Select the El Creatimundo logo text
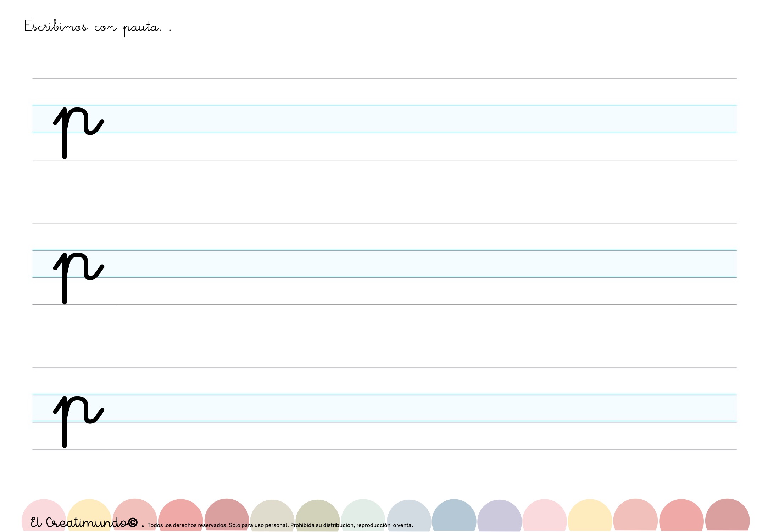This screenshot has width=768, height=532. coord(80,522)
